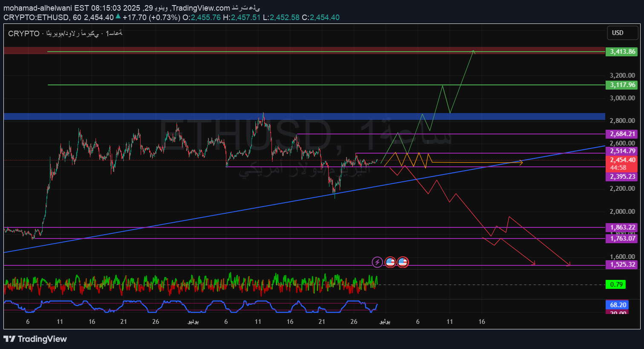Click the 2,200.00 price scale value
644x349 pixels.
coord(622,189)
